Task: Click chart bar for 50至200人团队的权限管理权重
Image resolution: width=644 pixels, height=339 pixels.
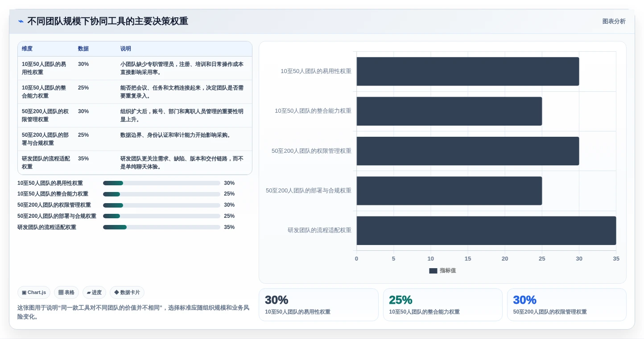Action: (x=468, y=151)
